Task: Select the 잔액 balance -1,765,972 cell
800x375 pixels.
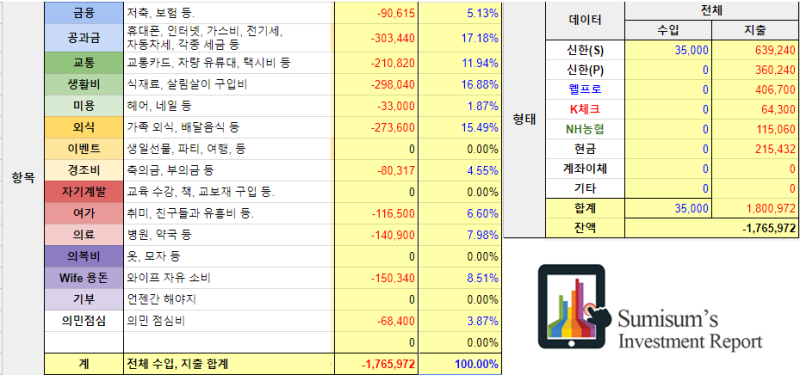Action: point(711,228)
